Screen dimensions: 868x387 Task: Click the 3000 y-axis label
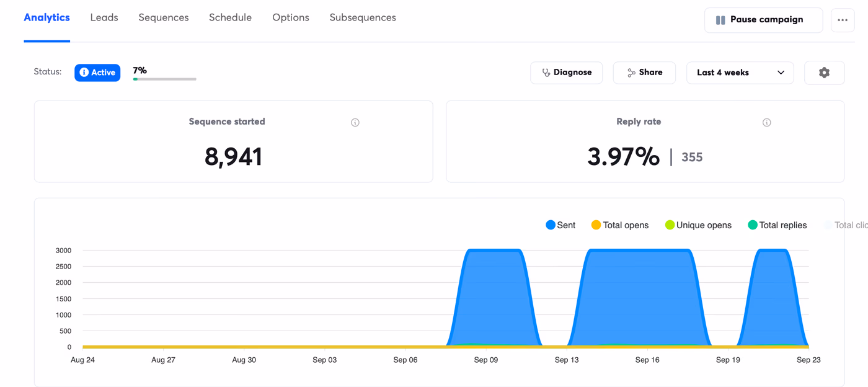(64, 251)
